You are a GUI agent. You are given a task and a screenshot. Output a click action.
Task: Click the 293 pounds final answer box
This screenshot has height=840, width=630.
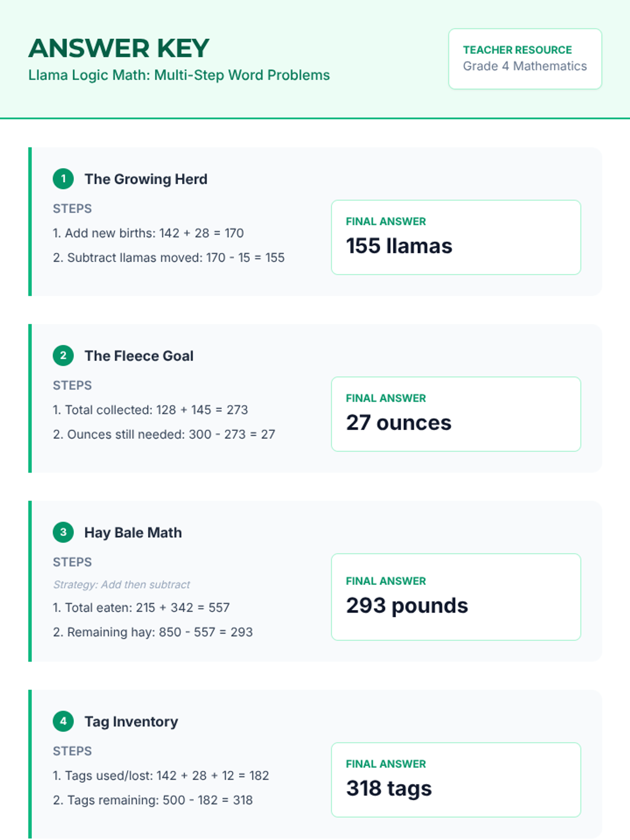point(456,597)
